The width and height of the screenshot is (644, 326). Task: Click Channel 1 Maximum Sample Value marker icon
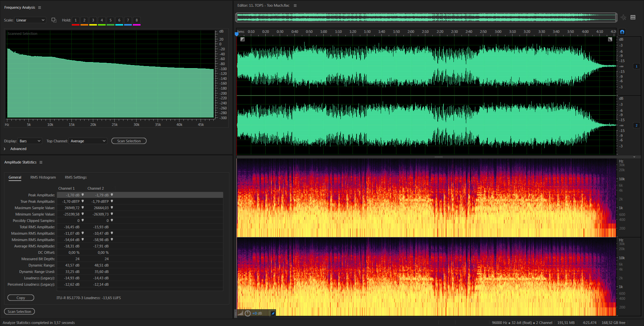[x=83, y=207]
